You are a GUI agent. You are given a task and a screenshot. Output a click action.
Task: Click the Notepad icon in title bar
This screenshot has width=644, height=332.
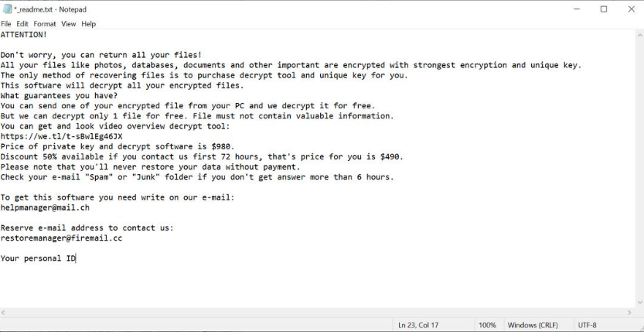[7, 9]
